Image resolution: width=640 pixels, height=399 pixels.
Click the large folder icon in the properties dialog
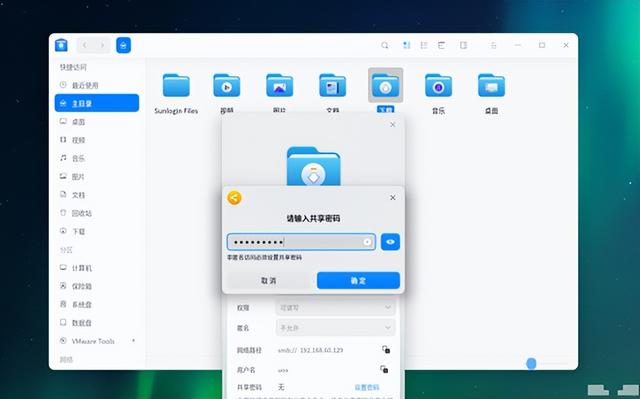pyautogui.click(x=313, y=166)
